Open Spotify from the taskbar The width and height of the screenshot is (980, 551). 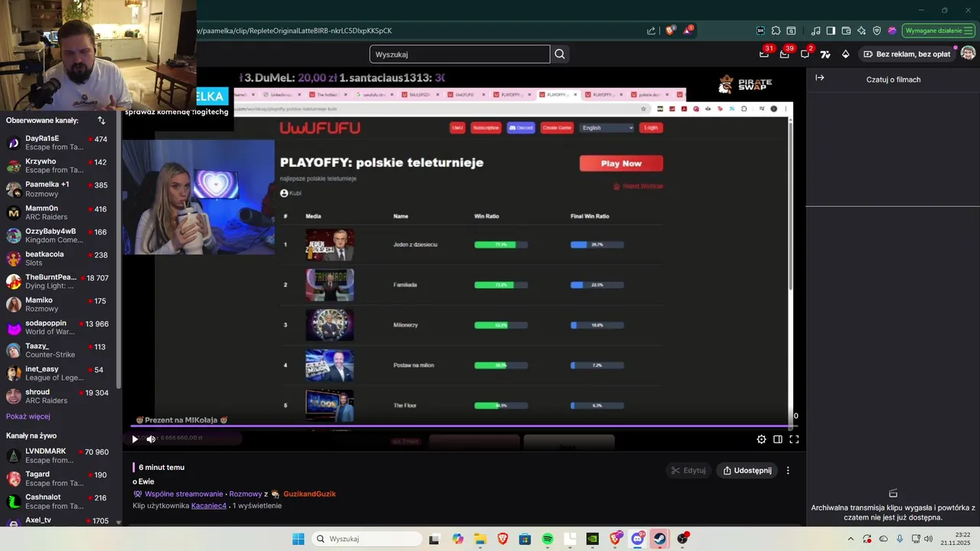coord(547,539)
